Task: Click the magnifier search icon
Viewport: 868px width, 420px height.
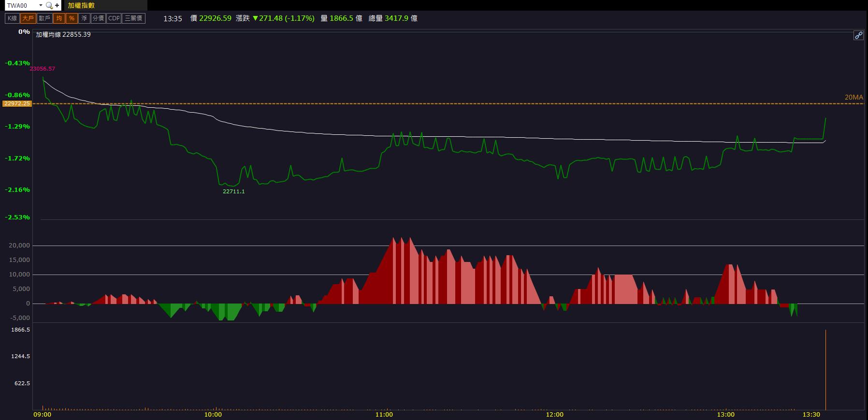Action: coord(49,6)
